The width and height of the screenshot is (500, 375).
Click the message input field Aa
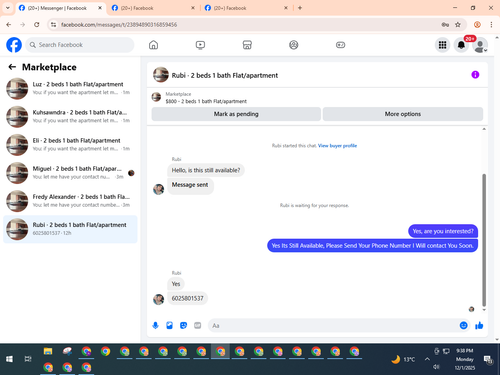pos(333,325)
